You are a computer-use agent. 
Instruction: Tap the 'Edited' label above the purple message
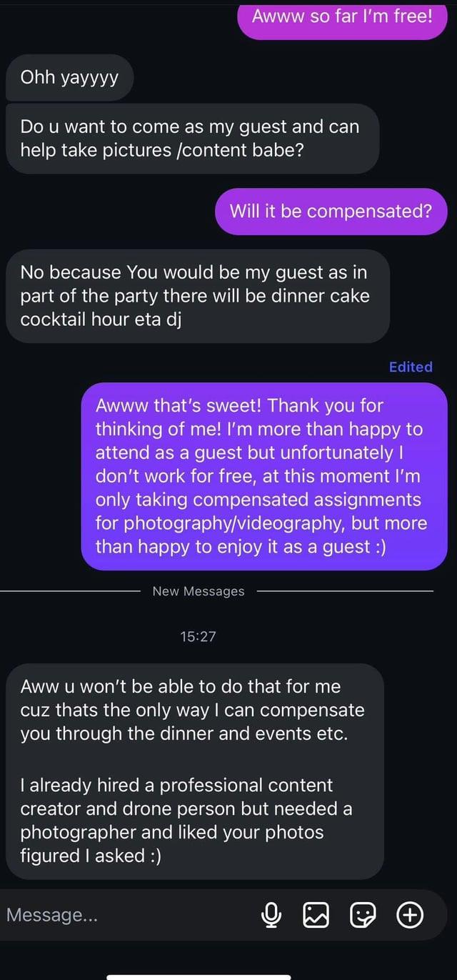click(410, 367)
